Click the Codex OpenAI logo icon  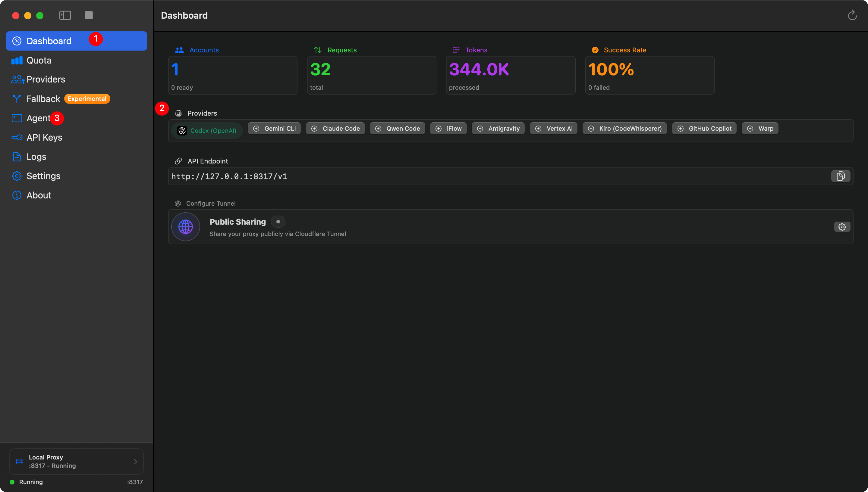182,131
